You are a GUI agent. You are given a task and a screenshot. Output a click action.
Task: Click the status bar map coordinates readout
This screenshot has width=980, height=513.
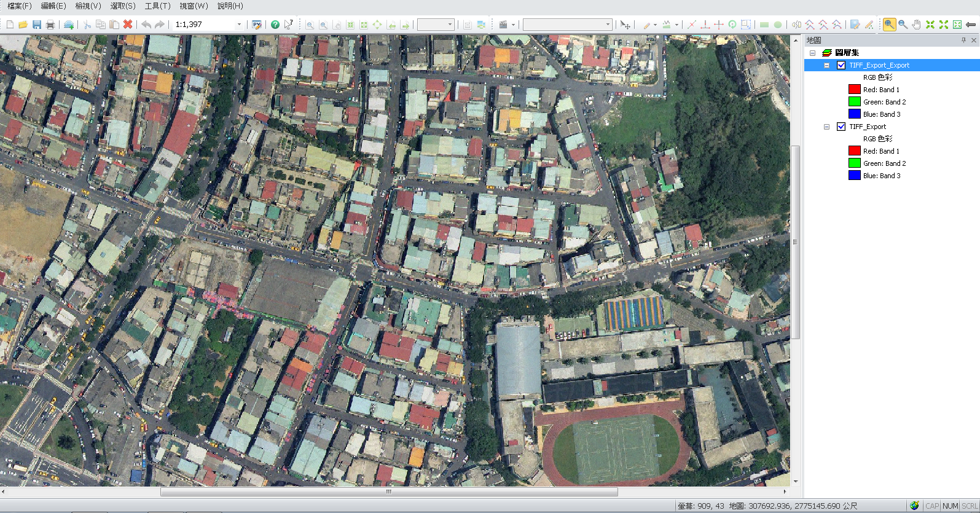coord(793,506)
